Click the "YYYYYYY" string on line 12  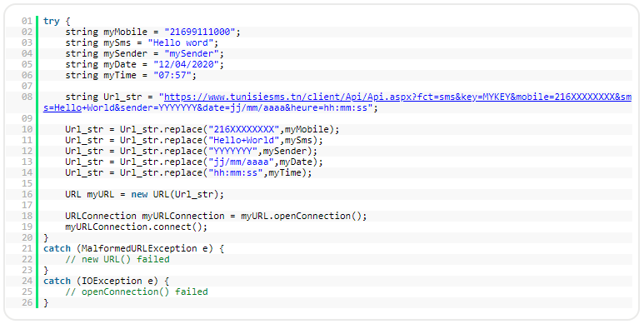tap(232, 151)
